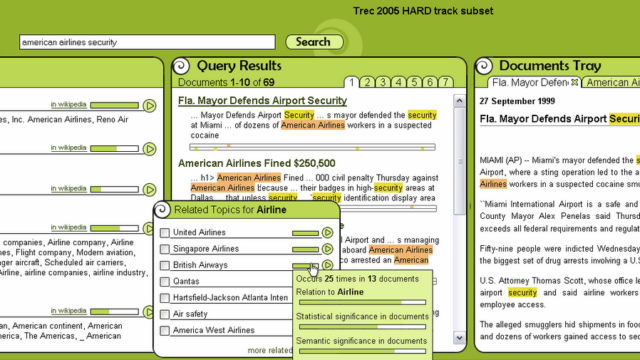Click the Search button
This screenshot has width=640, height=360.
(x=314, y=42)
